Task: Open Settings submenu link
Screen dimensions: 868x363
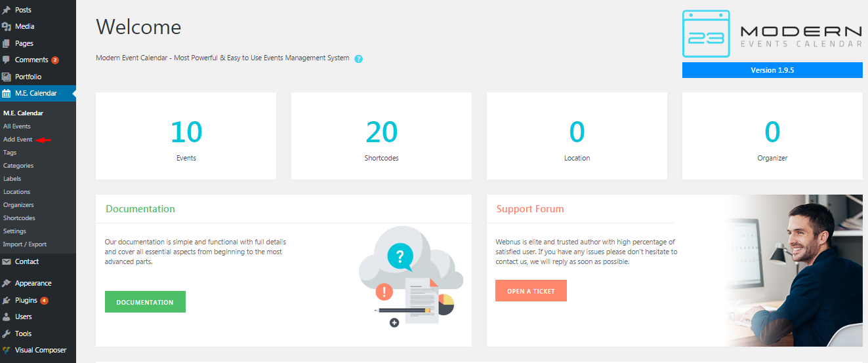Action: pos(14,231)
